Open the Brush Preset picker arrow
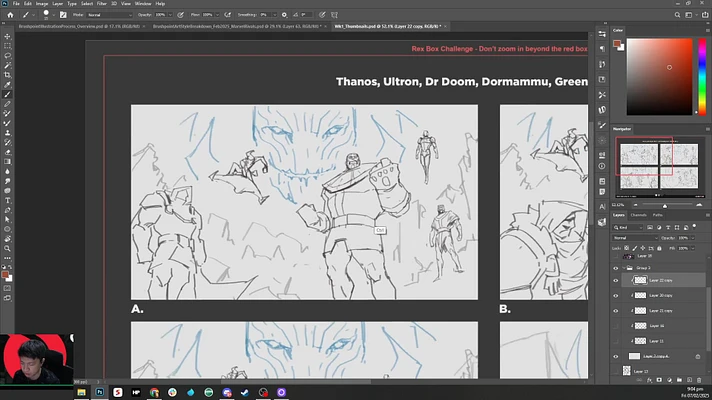This screenshot has width=712, height=400. [54, 15]
